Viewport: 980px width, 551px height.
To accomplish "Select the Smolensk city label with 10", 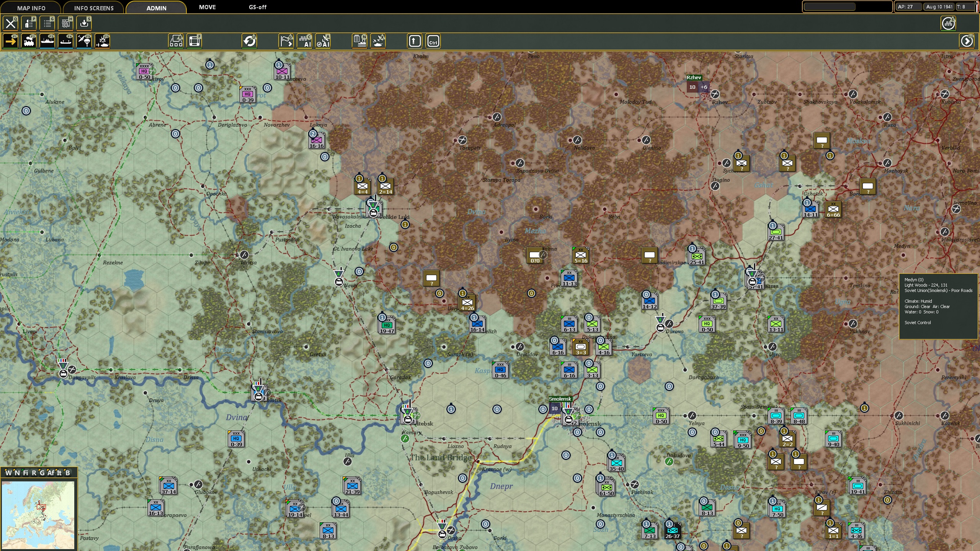I will (560, 404).
